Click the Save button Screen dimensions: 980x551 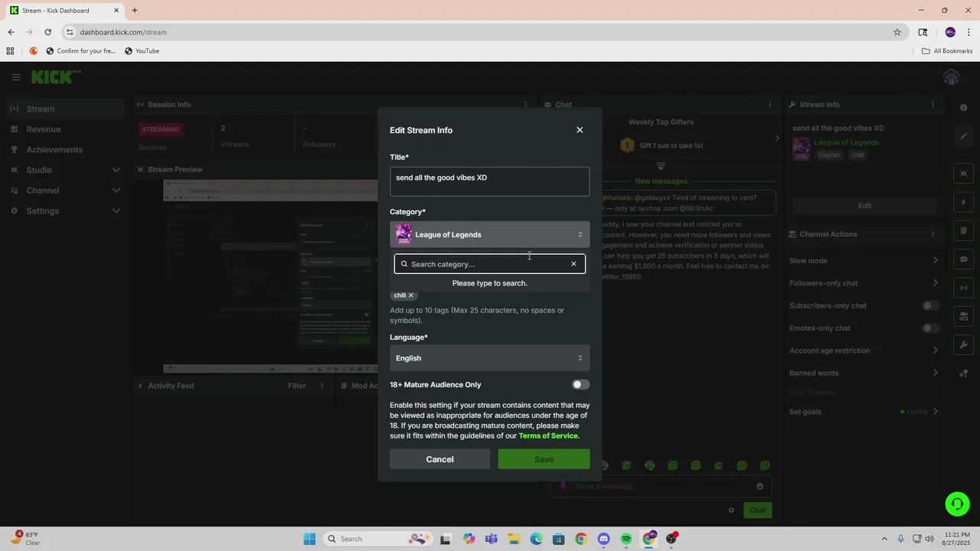point(544,459)
